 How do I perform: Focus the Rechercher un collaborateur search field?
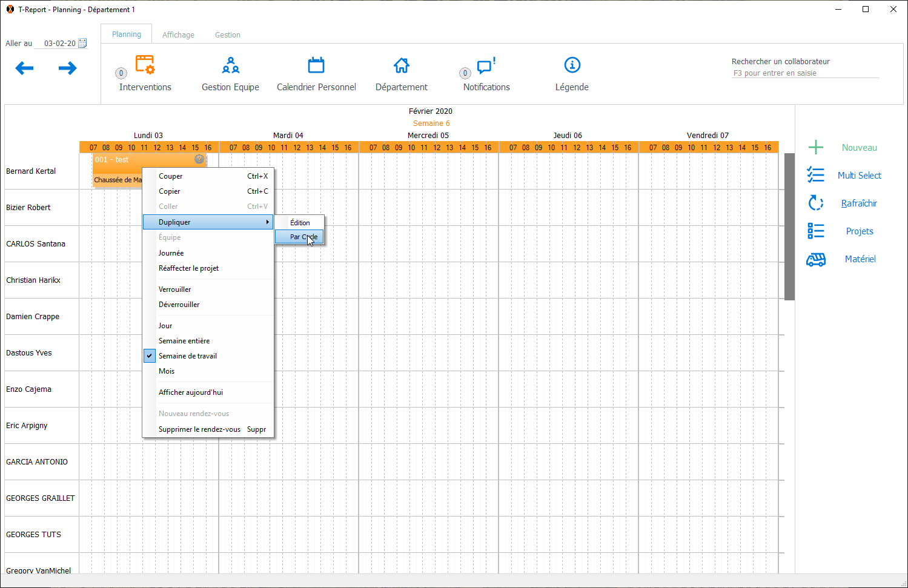coord(804,73)
